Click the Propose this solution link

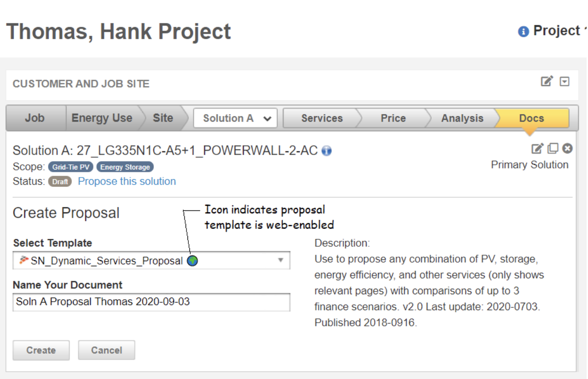click(127, 182)
